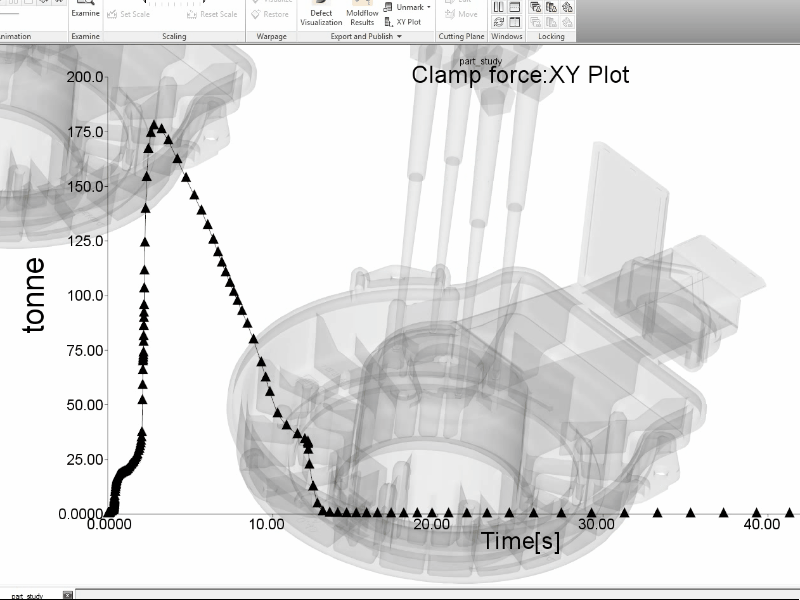Click the Move cutting plane button

tap(461, 14)
